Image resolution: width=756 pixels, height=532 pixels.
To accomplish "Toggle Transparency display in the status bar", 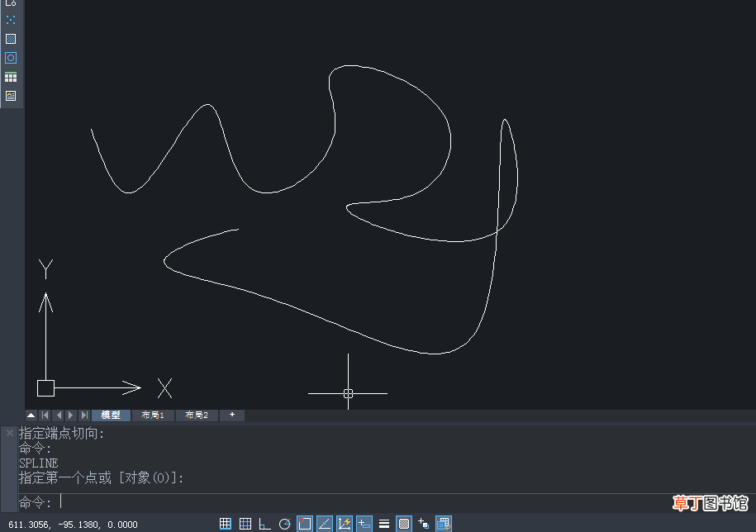I will point(404,524).
